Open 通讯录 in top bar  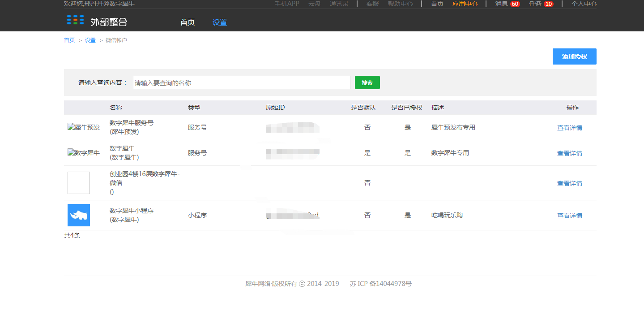click(x=339, y=4)
